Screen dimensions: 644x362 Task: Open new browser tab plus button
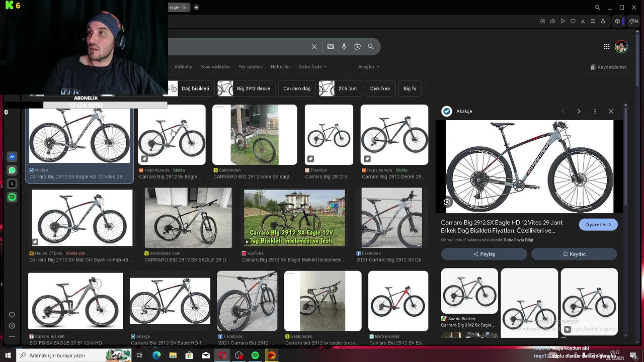point(196,8)
